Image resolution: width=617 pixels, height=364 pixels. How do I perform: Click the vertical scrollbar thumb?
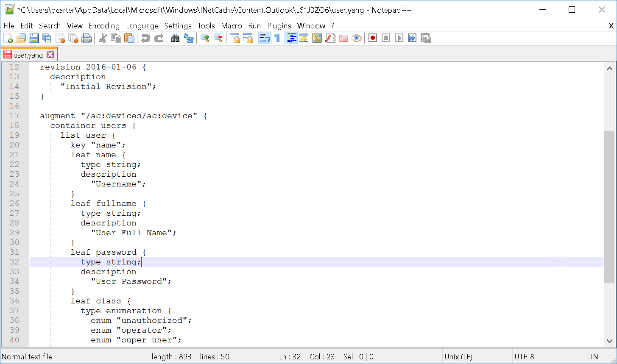point(609,207)
